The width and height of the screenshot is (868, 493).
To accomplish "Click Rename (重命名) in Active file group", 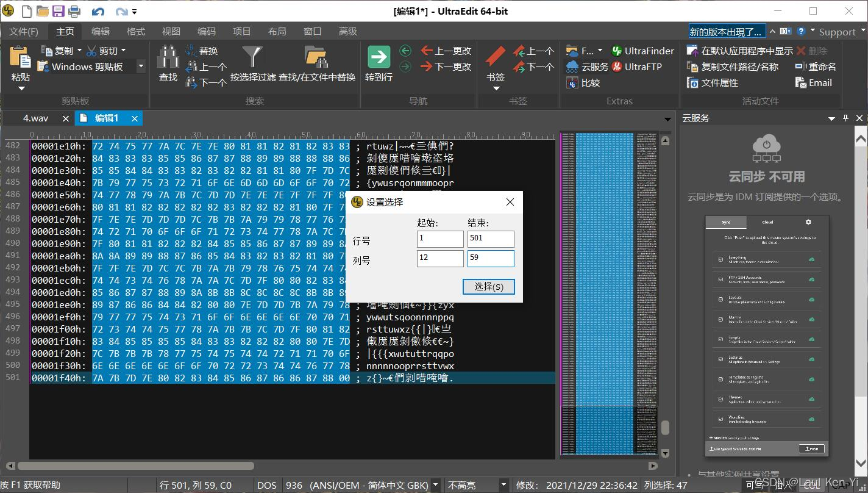I will pos(816,67).
